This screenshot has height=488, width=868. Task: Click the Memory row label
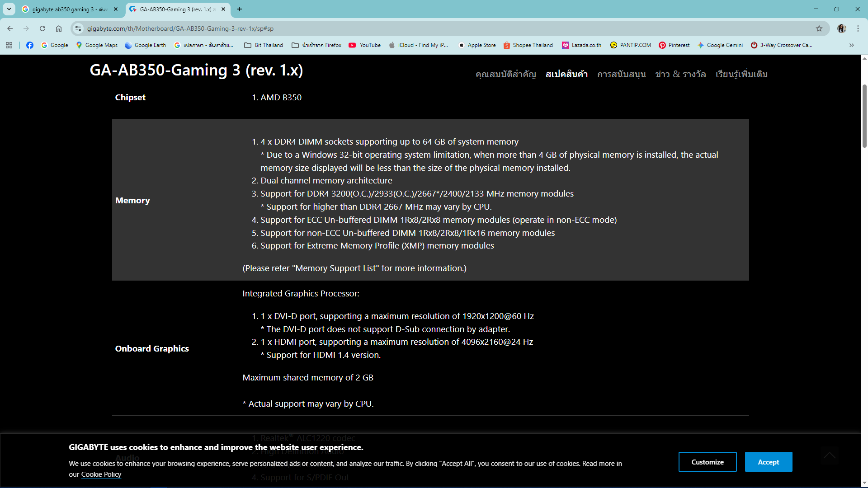pos(132,200)
